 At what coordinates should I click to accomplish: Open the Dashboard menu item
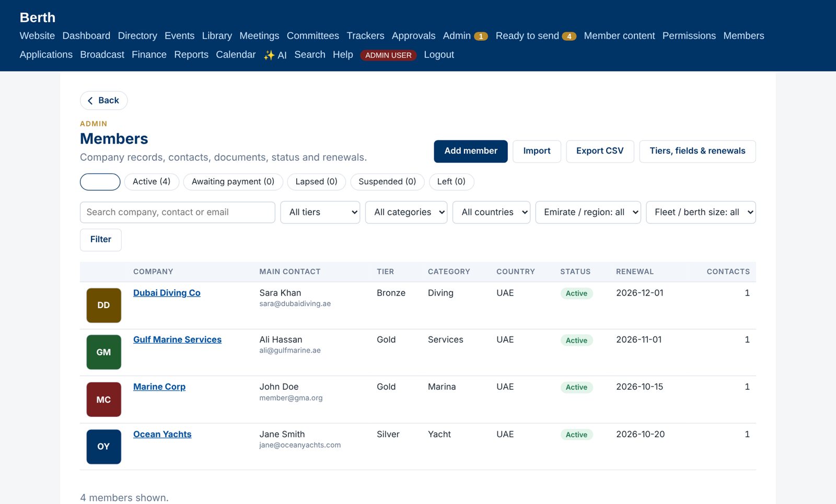(x=86, y=36)
